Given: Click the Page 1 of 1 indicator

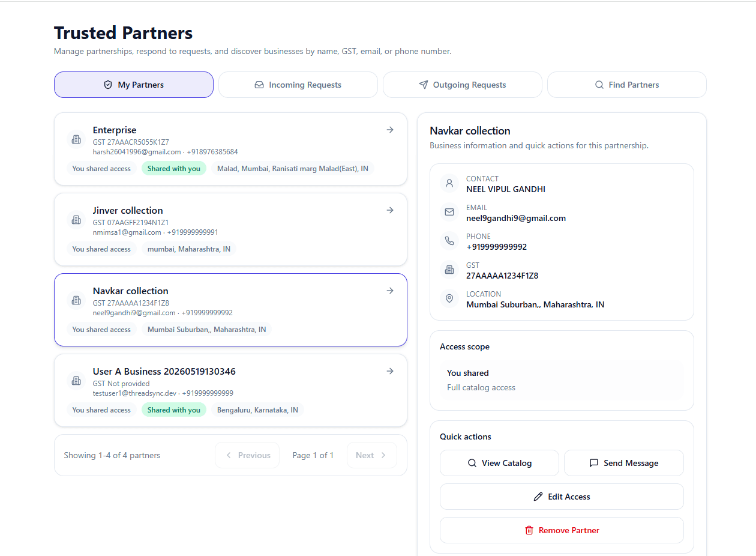Looking at the screenshot, I should coord(313,455).
